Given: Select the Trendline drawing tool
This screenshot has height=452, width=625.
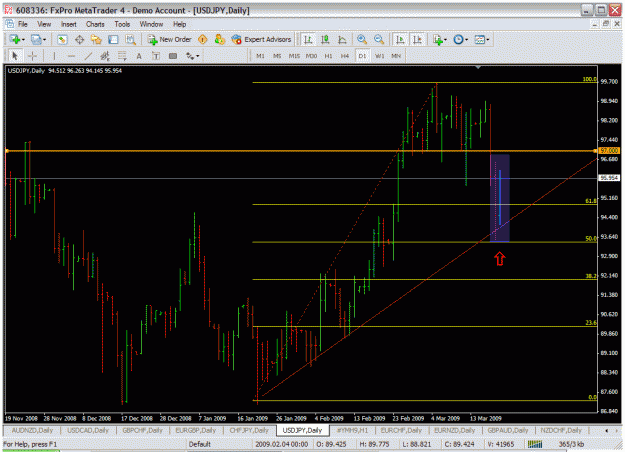Looking at the screenshot, I should coord(88,56).
